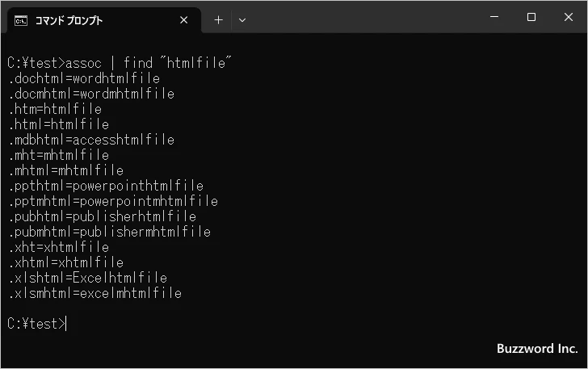This screenshot has width=588, height=369.
Task: Click the .xlshtml=Excelhtmlfile line
Action: tap(88, 279)
